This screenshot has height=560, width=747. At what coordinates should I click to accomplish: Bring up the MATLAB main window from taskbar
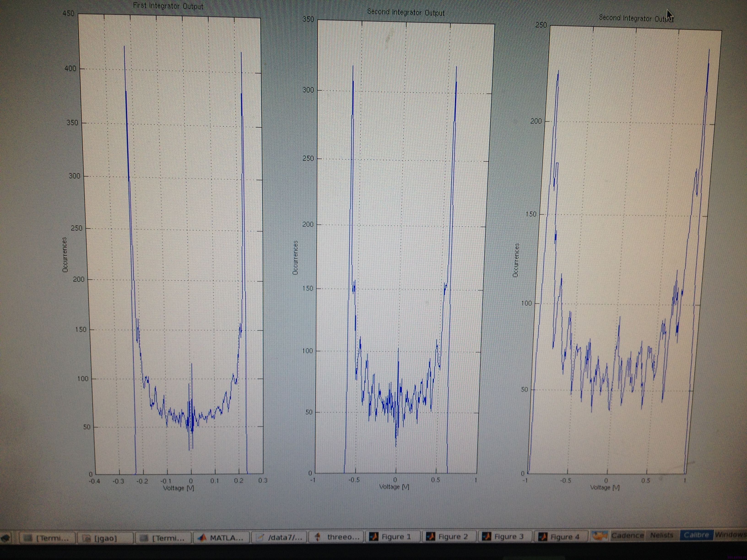point(221,537)
